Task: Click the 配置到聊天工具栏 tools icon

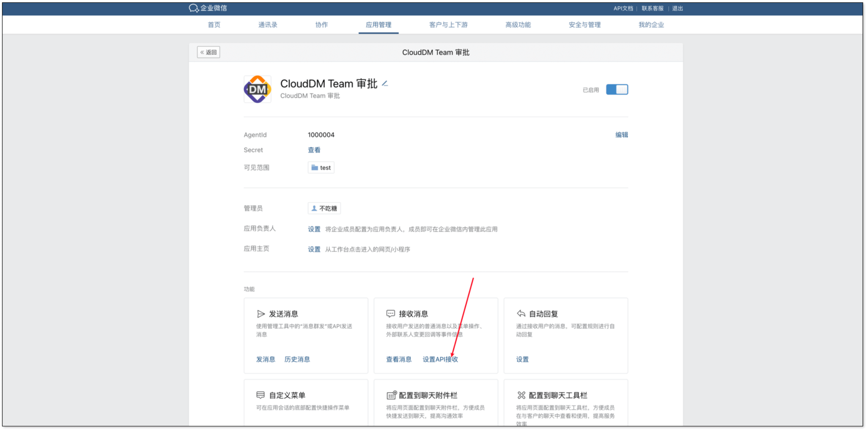Action: coord(521,395)
